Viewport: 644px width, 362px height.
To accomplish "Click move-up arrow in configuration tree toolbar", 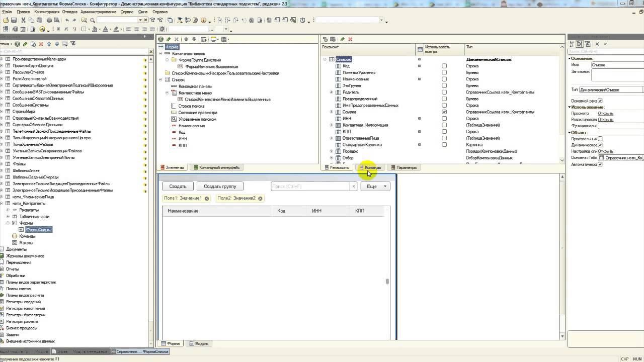I will pos(49,44).
